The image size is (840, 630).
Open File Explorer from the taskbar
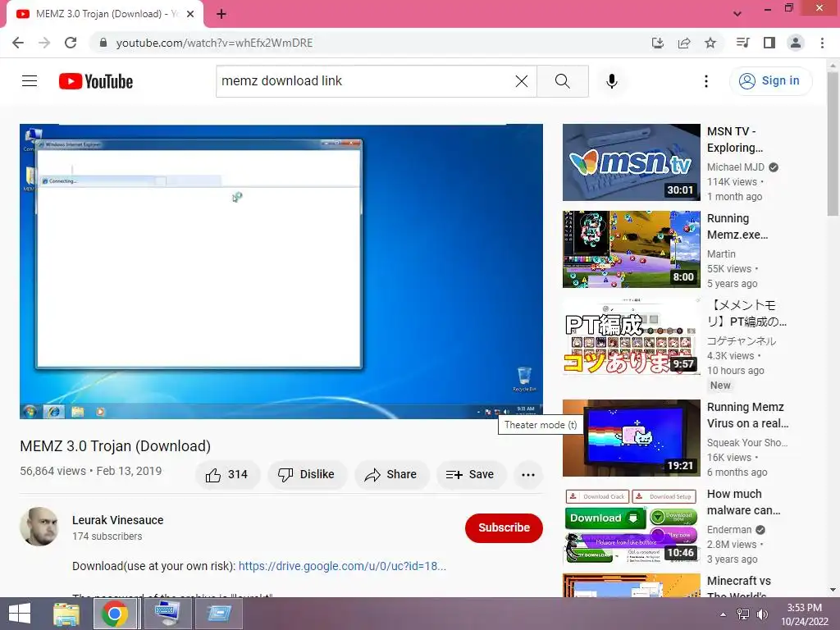(x=66, y=614)
